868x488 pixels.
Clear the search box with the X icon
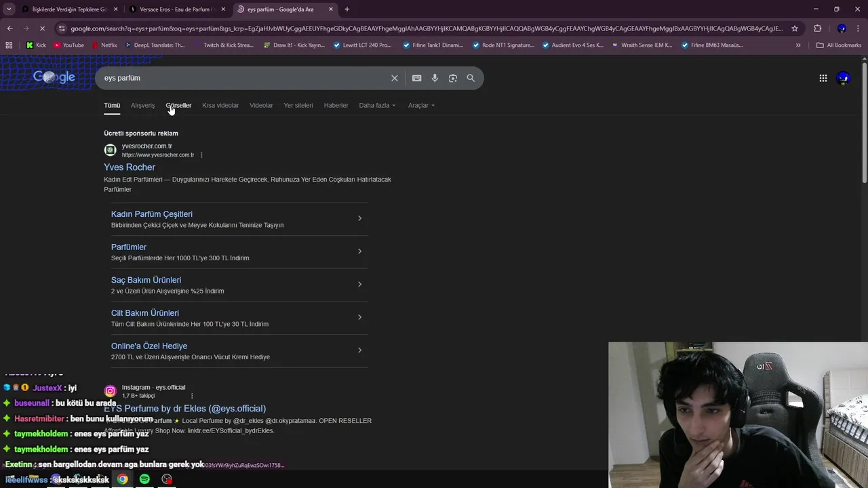[394, 78]
